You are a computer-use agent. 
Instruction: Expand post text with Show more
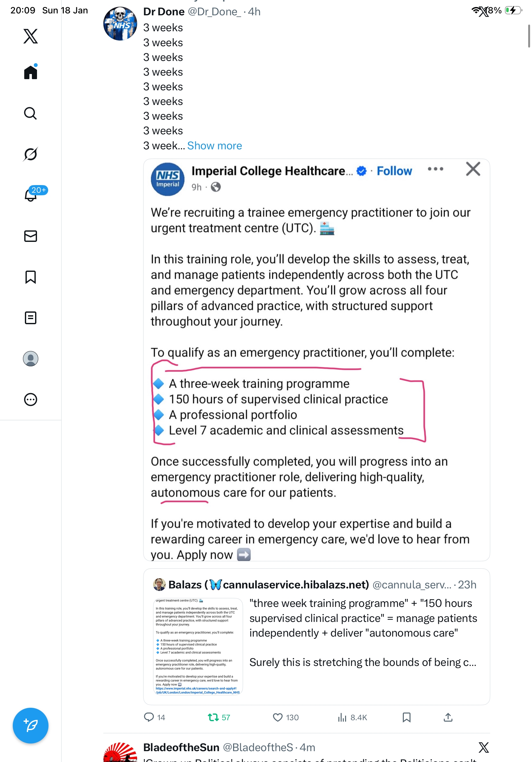pyautogui.click(x=215, y=146)
